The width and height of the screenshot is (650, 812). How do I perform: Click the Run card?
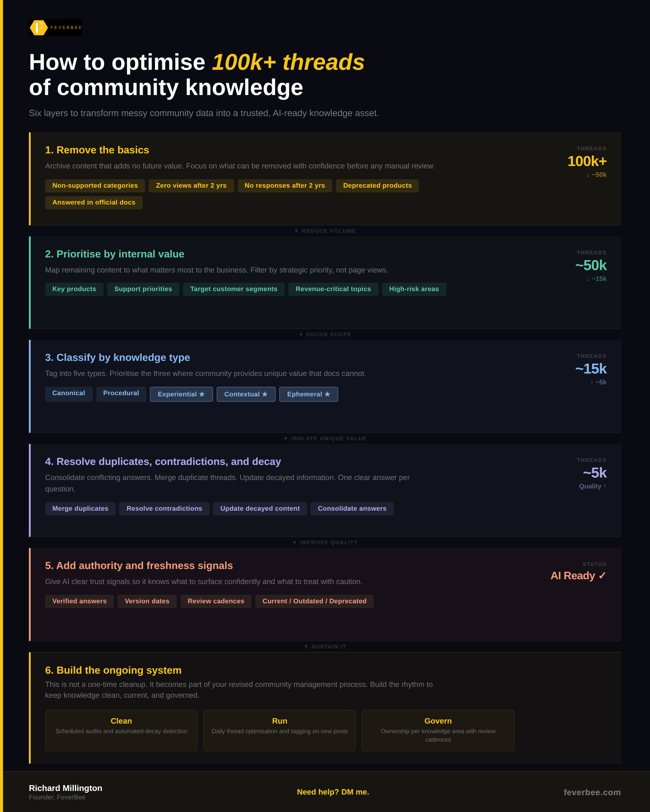point(279,730)
